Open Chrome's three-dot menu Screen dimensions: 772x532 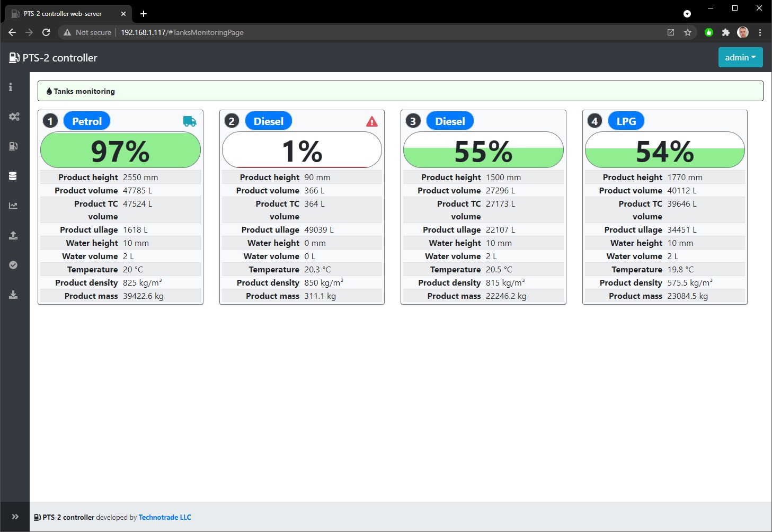(x=760, y=32)
